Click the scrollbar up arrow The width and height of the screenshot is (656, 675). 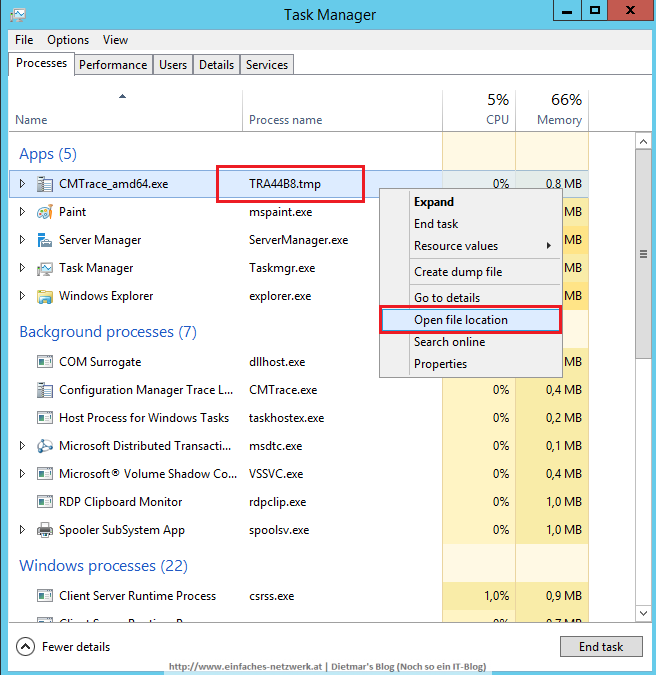coord(644,142)
